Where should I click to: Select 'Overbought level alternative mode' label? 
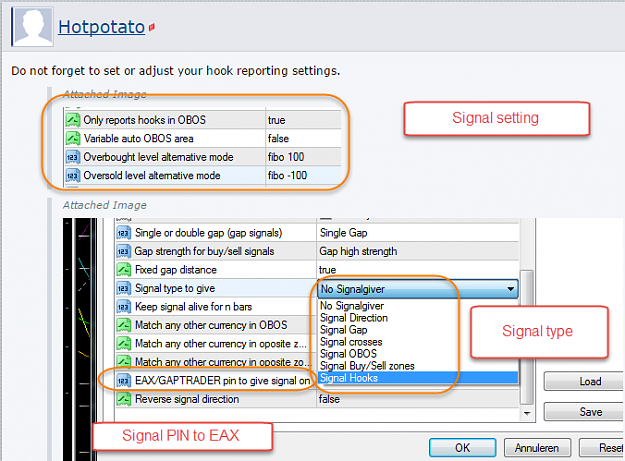click(158, 157)
